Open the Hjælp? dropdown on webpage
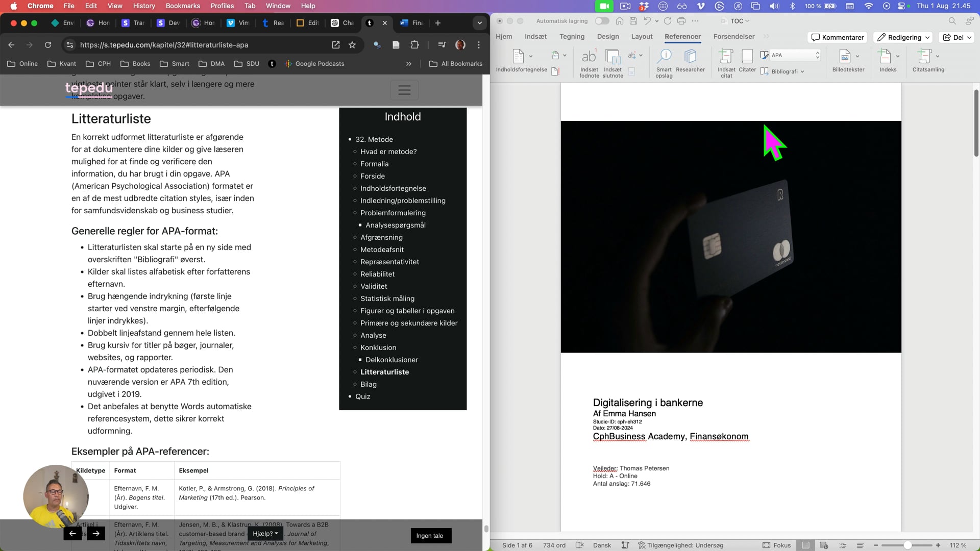The height and width of the screenshot is (551, 980). coord(265,534)
